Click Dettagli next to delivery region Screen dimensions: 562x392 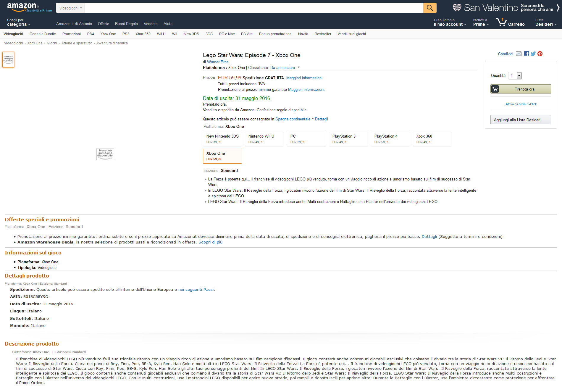click(322, 119)
